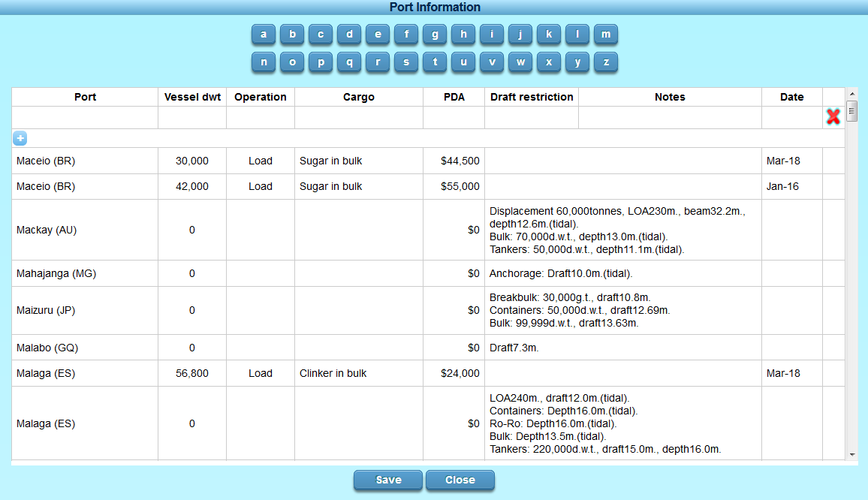Screen dimensions: 868x500
Task: Filter ports by letter l
Action: tap(577, 35)
